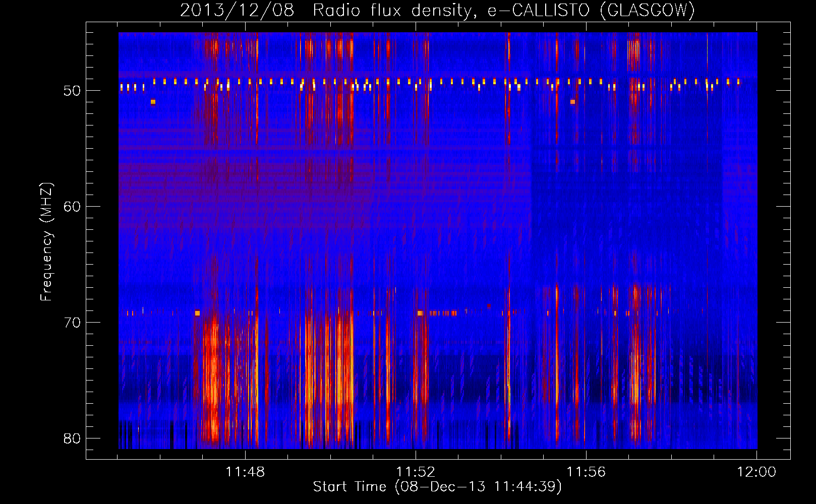Click the 11:52 time tick label
The image size is (816, 504).
click(416, 472)
